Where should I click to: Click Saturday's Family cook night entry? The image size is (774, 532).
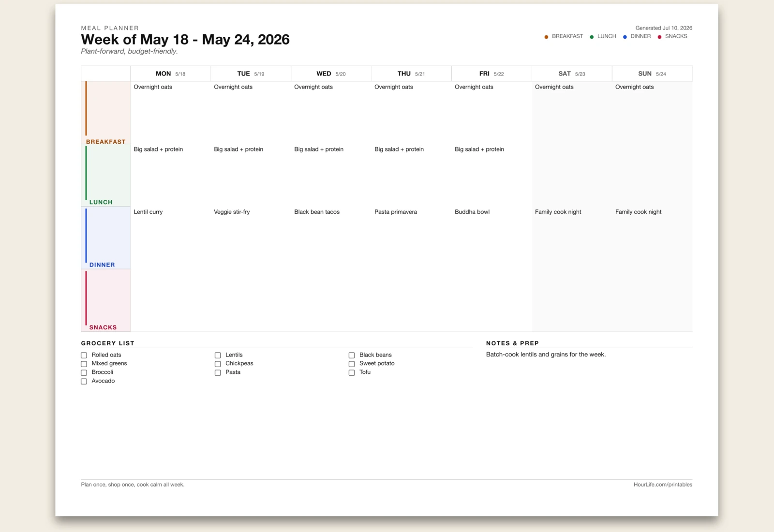[x=558, y=212]
